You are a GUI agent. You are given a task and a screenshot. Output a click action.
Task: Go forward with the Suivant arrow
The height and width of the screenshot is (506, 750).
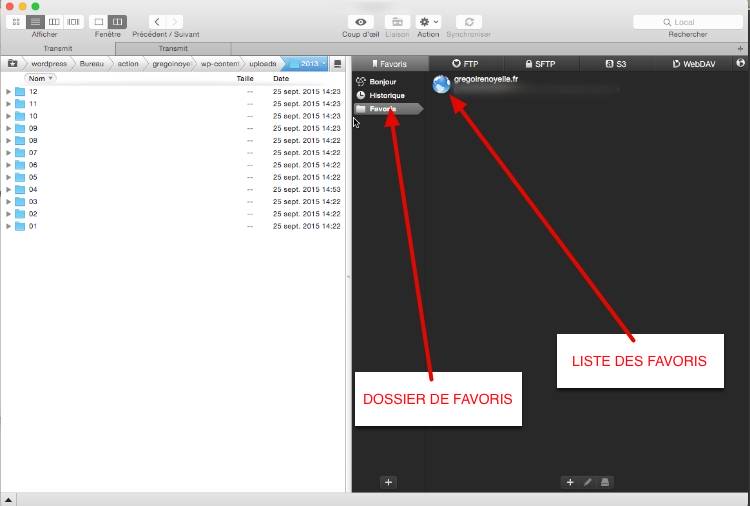(x=175, y=22)
